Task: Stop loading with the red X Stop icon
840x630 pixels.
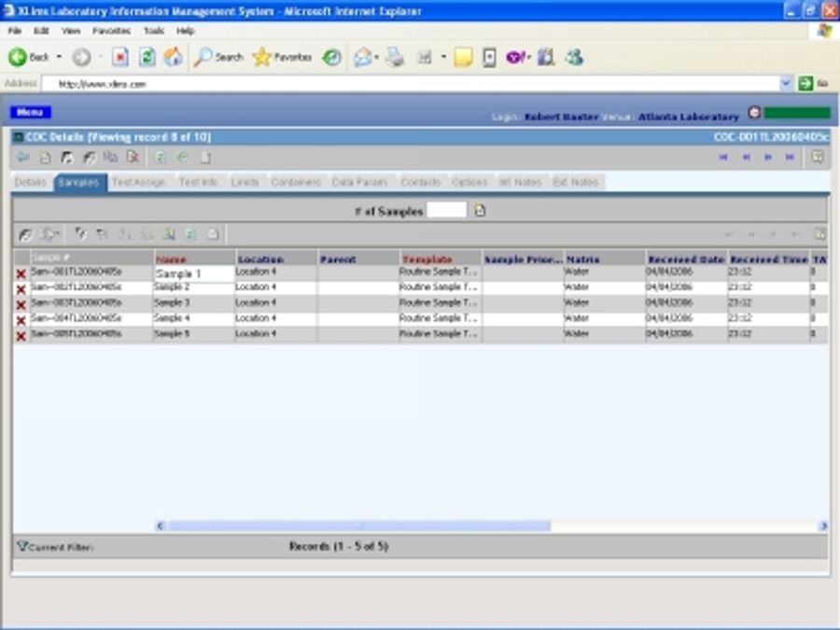Action: coord(119,57)
